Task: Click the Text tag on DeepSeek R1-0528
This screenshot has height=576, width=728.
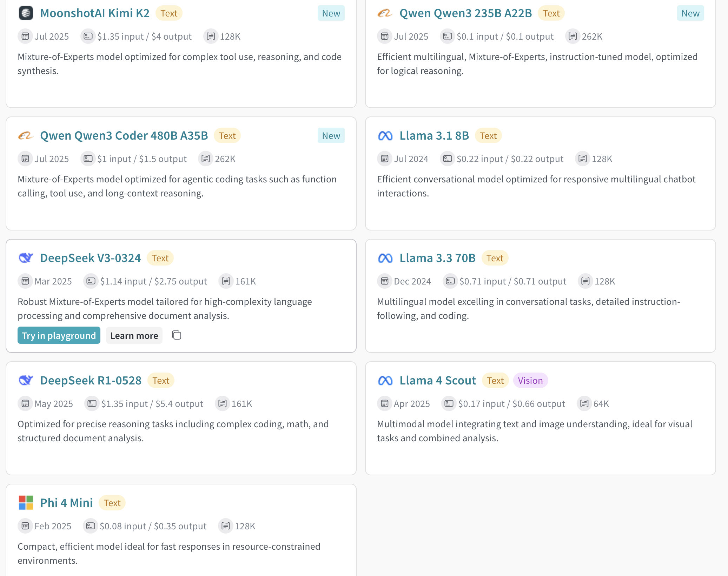Action: (x=161, y=381)
